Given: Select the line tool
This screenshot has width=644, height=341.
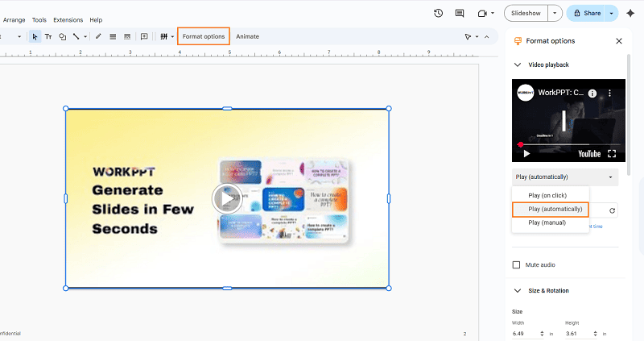Looking at the screenshot, I should (76, 36).
